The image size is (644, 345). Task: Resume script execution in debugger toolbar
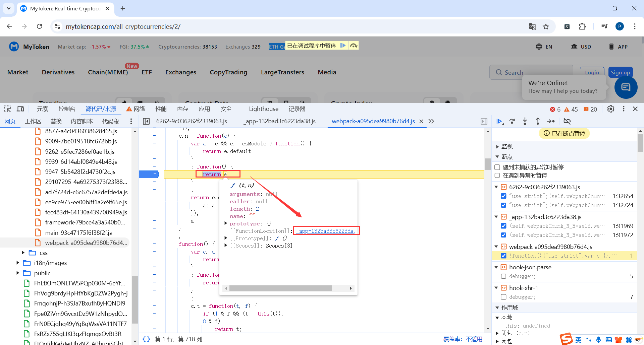[x=499, y=121]
